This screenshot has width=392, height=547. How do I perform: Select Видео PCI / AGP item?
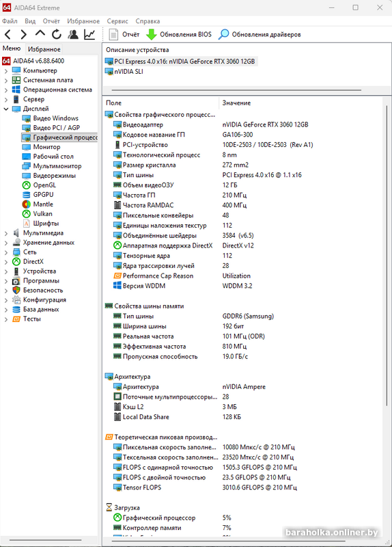coord(56,128)
